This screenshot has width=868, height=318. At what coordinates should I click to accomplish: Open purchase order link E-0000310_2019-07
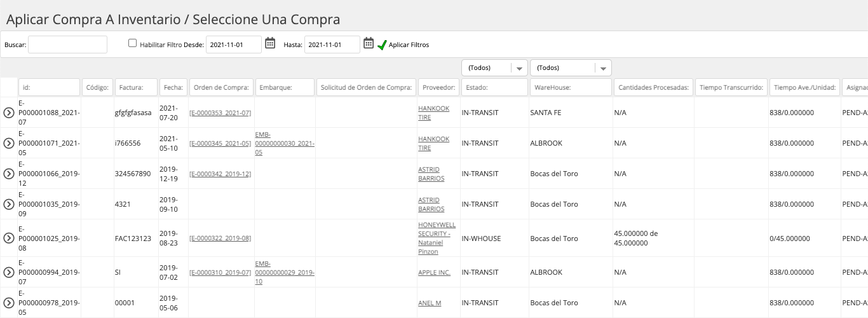[x=220, y=272]
